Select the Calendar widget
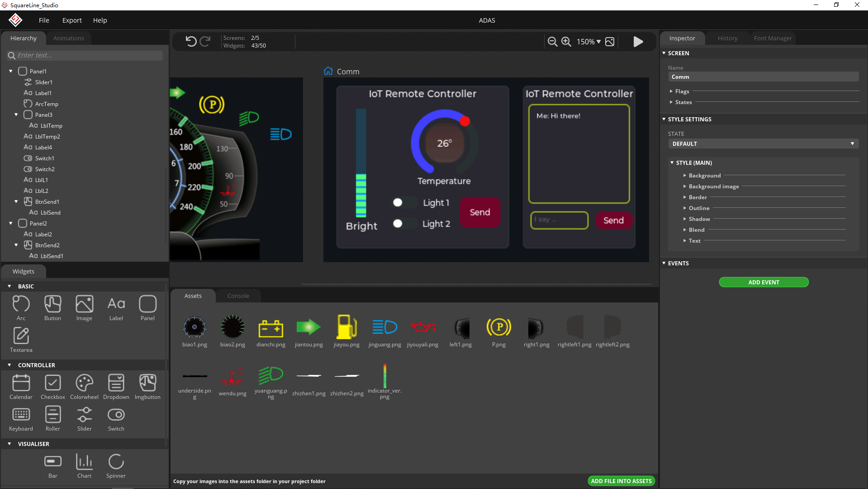 coord(21,387)
